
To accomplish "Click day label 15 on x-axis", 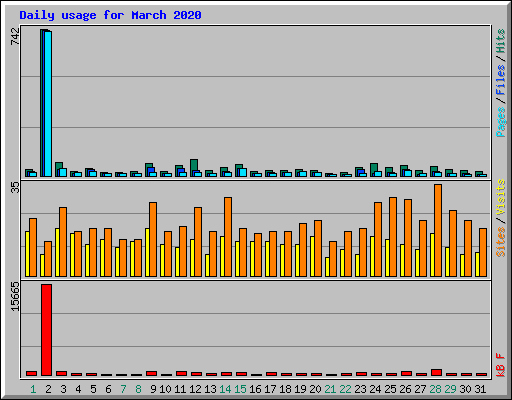I will click(x=240, y=389).
